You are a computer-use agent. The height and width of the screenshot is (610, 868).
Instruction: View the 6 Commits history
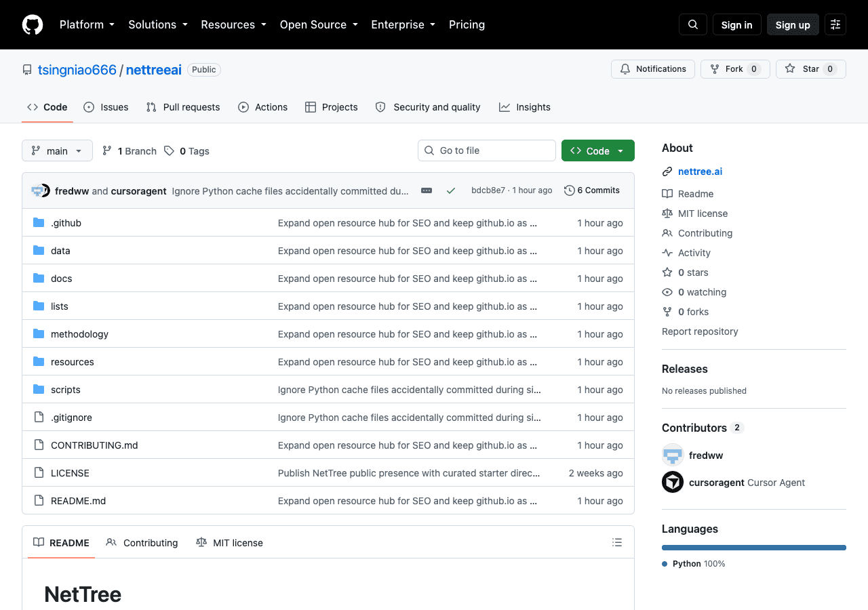(592, 190)
